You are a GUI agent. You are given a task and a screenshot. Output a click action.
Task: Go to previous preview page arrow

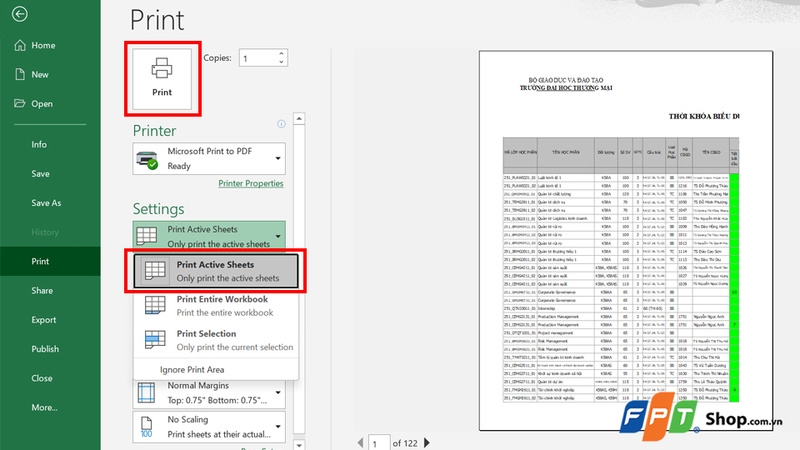tap(360, 442)
